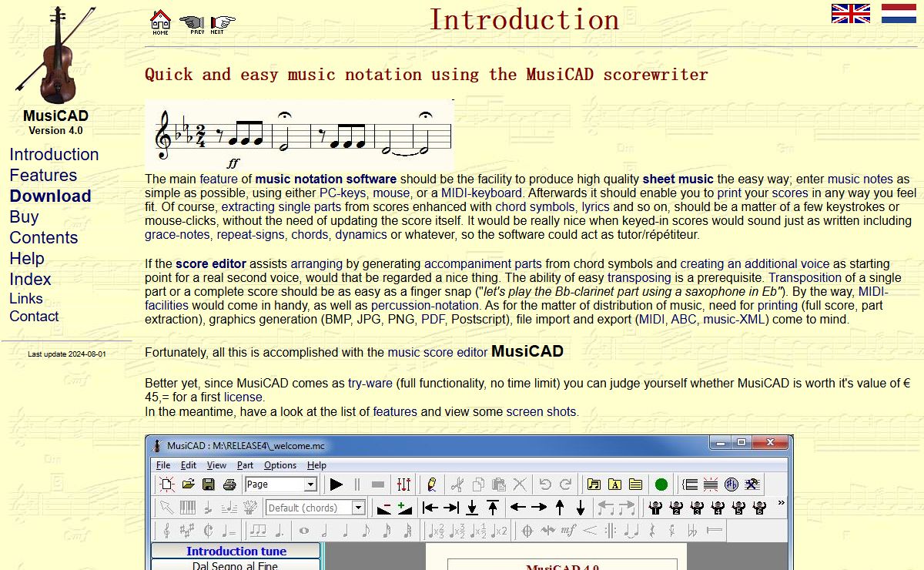The height and width of the screenshot is (570, 924).
Task: Expand the Default (chords) dropdown
Action: [358, 508]
